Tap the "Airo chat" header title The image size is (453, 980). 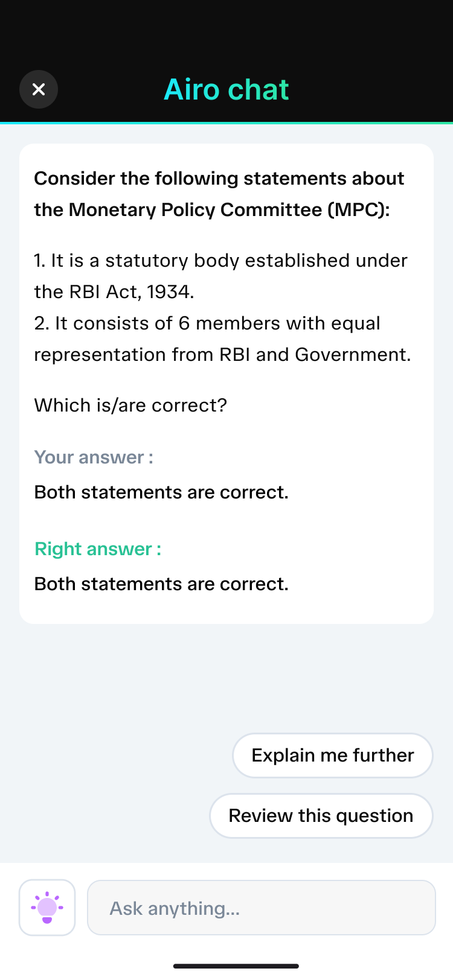tap(226, 89)
